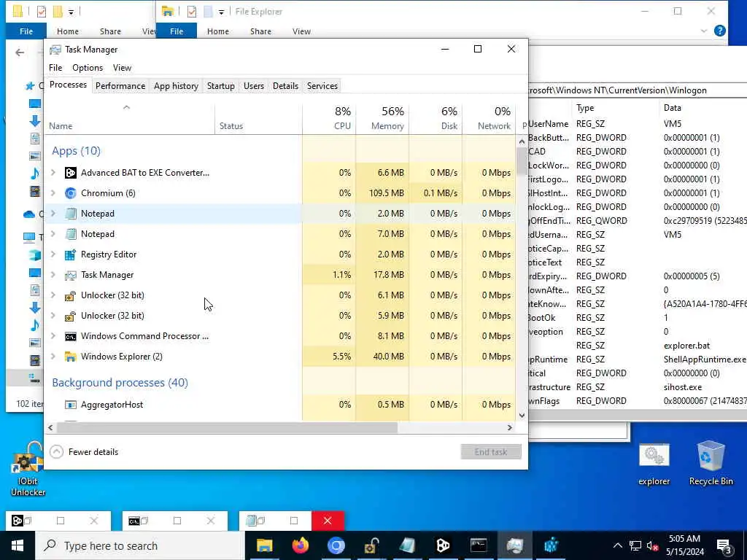Expand the File Explorer ribbon chevron
747x560 pixels.
[704, 31]
